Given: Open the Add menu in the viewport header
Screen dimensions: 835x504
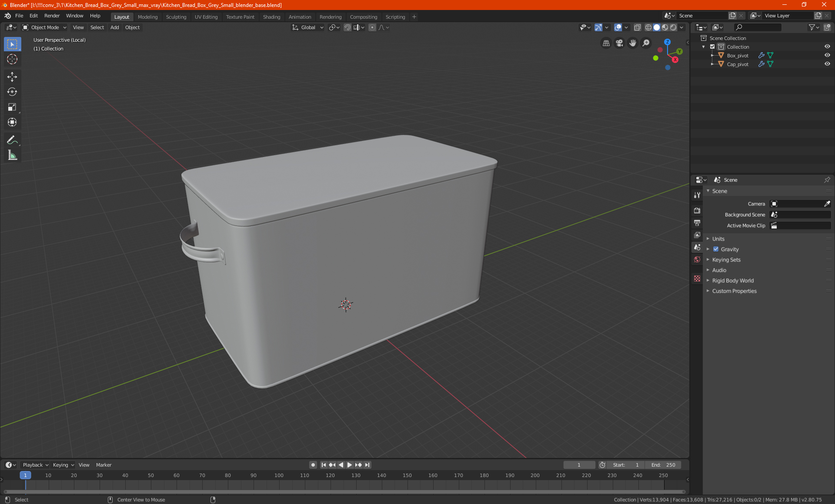Looking at the screenshot, I should point(114,27).
